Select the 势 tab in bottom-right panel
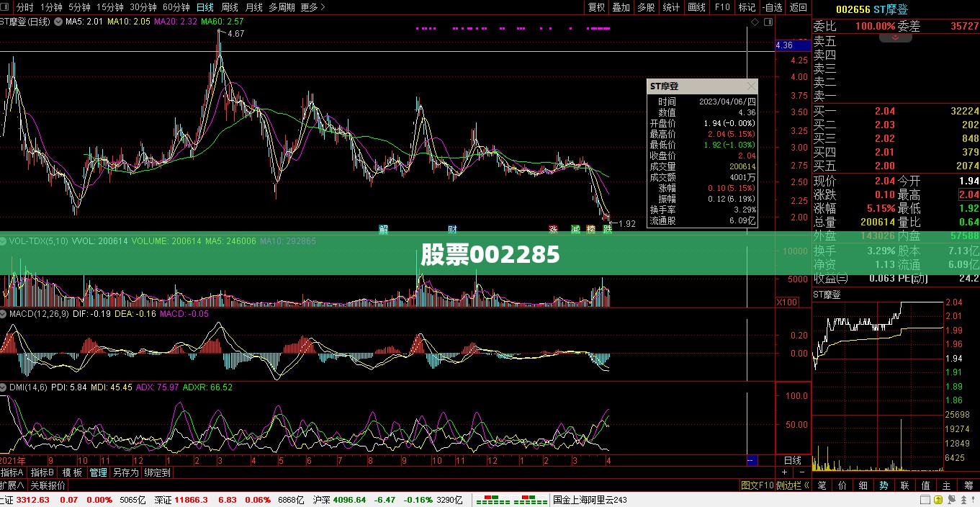This screenshot has width=980, height=507. (884, 485)
